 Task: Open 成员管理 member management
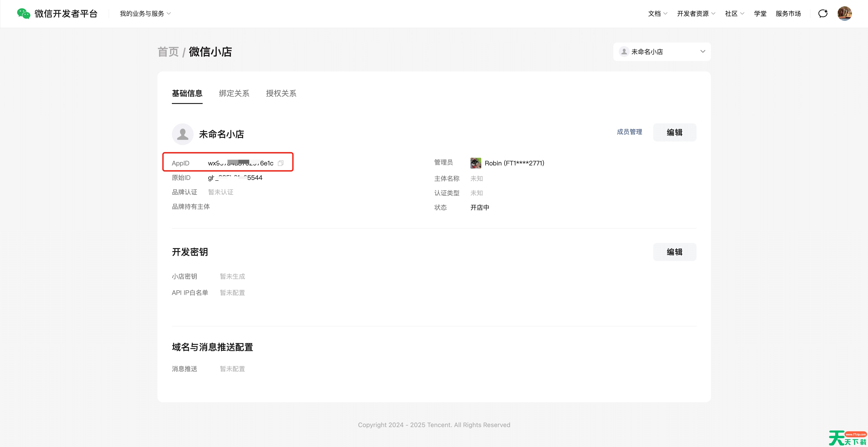629,132
